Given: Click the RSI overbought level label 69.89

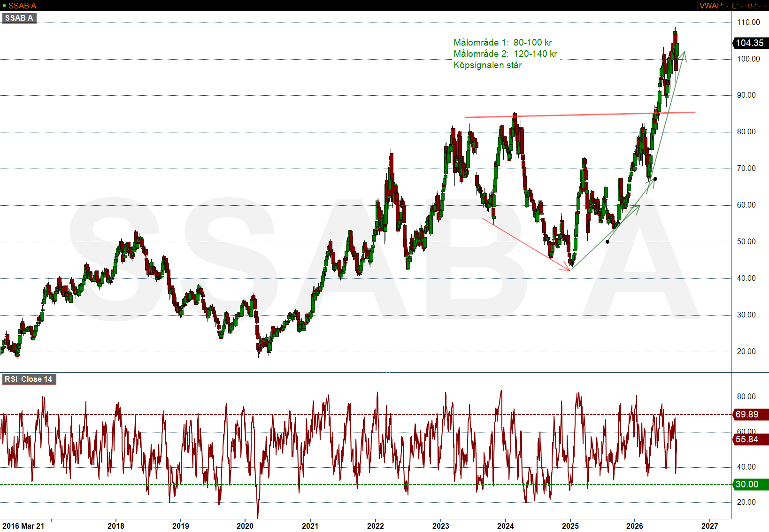Looking at the screenshot, I should pyautogui.click(x=750, y=414).
